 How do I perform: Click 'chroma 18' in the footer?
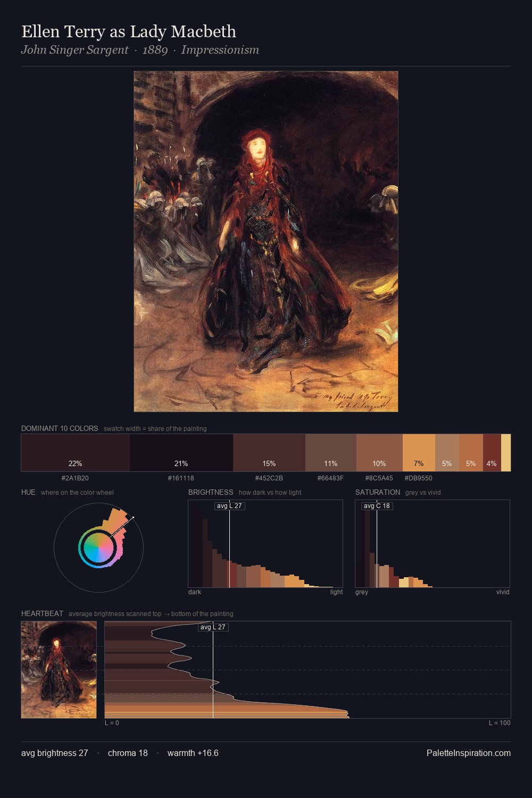click(128, 753)
